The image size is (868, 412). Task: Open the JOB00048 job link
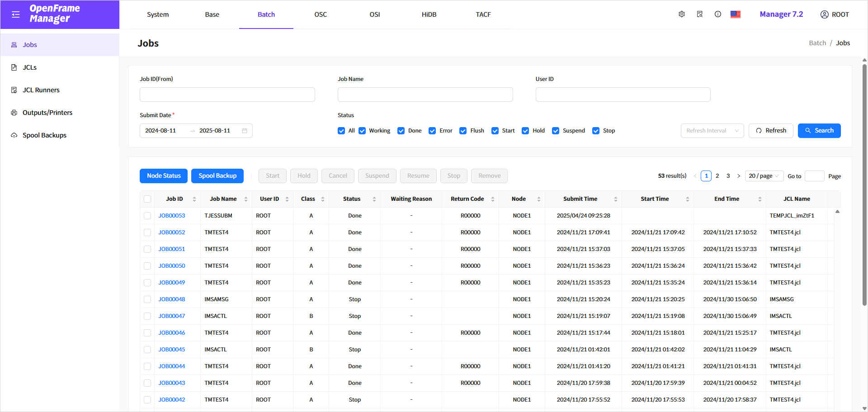point(172,299)
